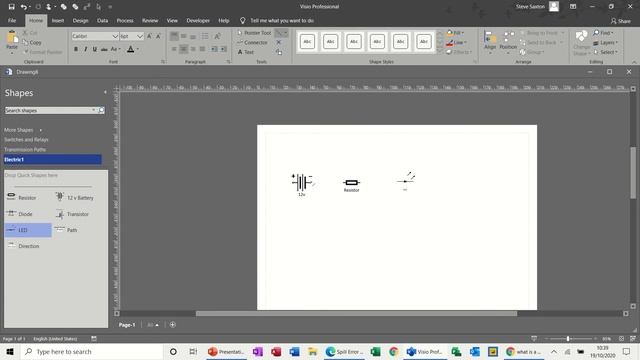Open font color dropdown arrow

[x=138, y=49]
